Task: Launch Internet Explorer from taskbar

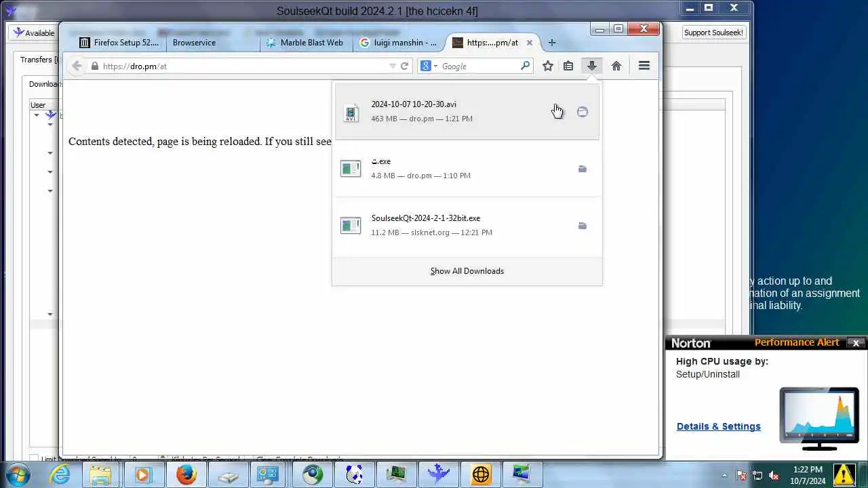Action: (60, 474)
